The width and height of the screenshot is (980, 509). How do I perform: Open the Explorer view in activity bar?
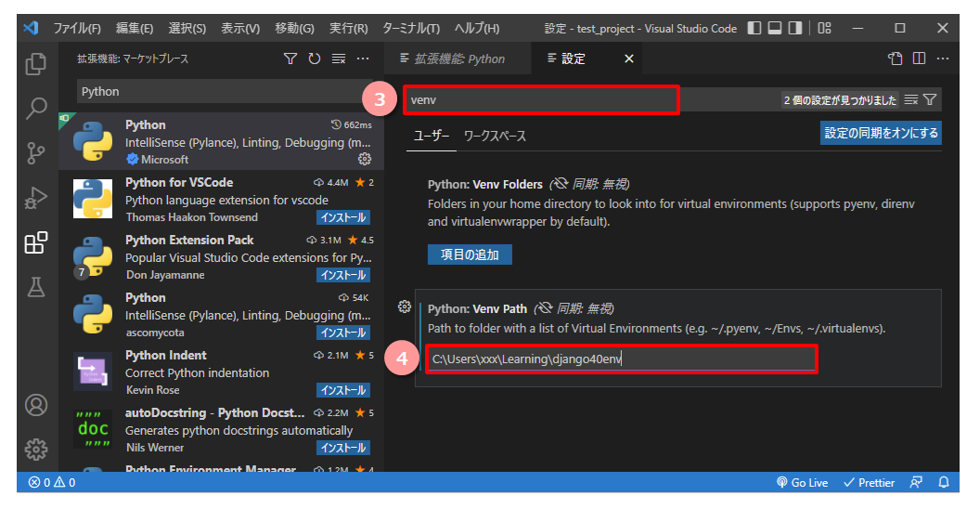pos(36,64)
